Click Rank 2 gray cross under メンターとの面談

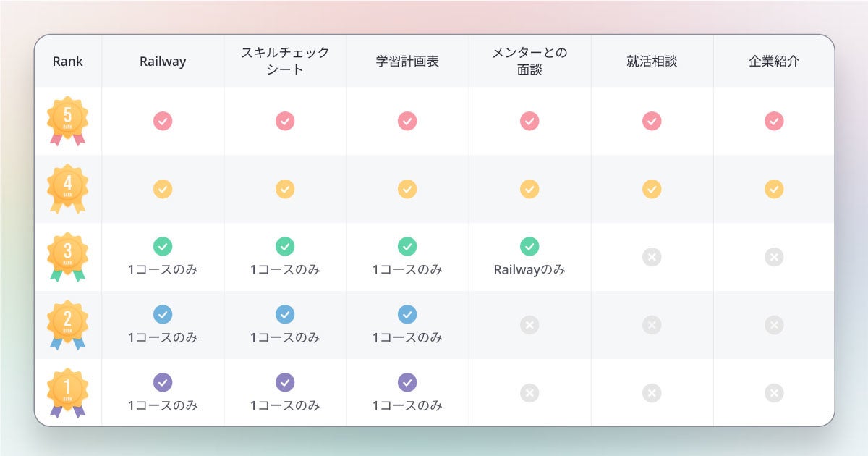point(529,325)
